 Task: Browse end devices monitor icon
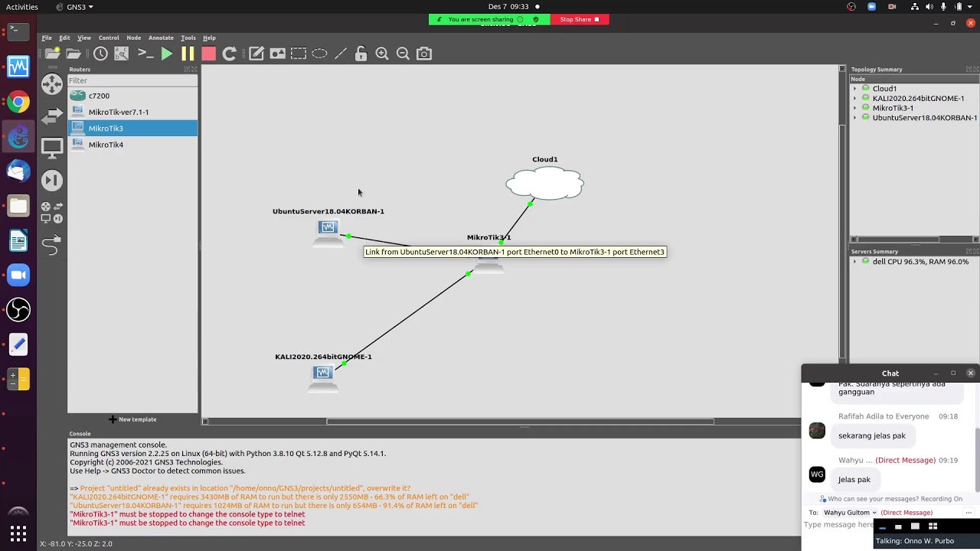(52, 148)
